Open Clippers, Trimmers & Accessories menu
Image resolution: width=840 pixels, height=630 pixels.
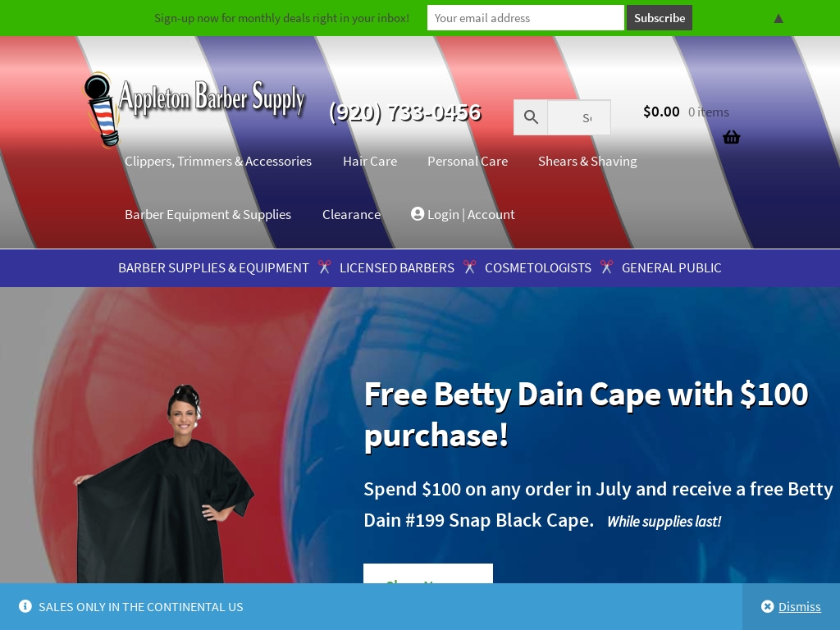pos(218,162)
